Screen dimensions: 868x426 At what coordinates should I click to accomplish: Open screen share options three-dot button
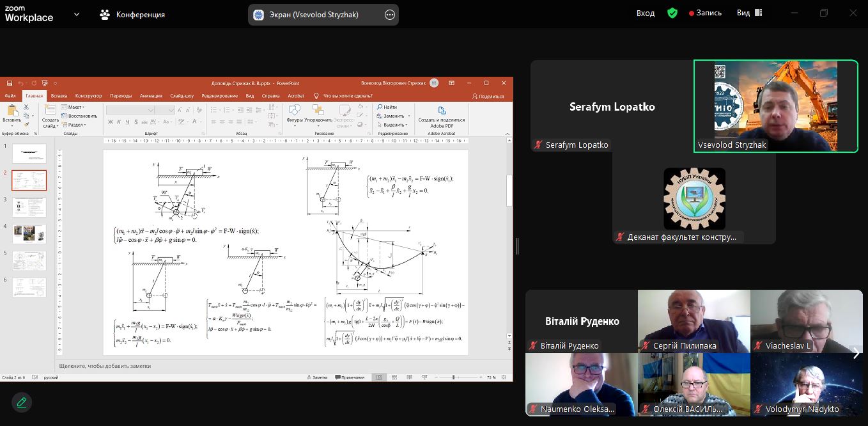[x=390, y=15]
